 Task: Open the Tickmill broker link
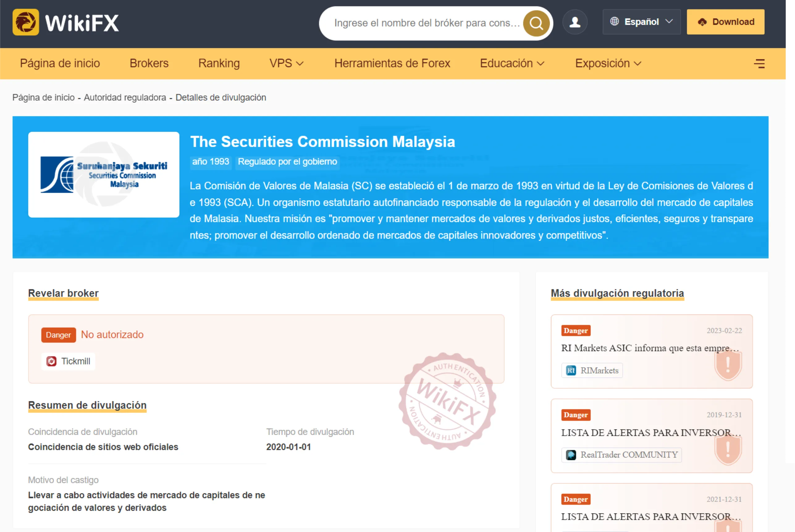point(68,361)
